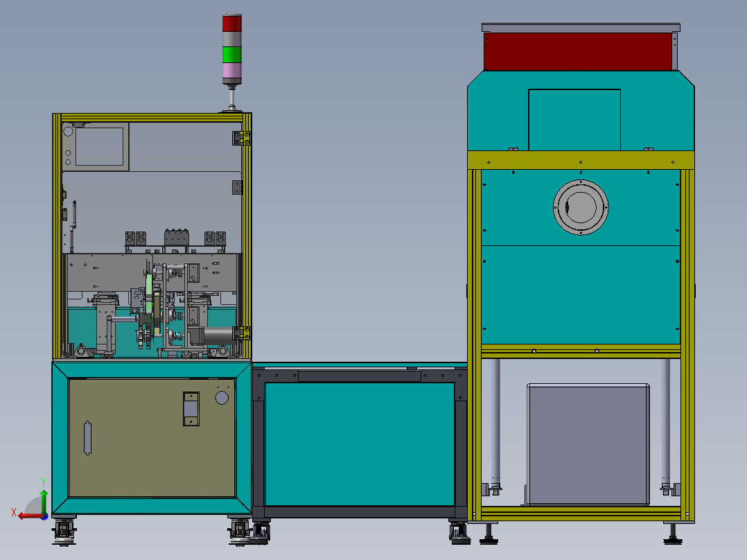Click the green Y axis of the orientation triad
Viewport: 747px width, 560px height.
pyautogui.click(x=44, y=501)
